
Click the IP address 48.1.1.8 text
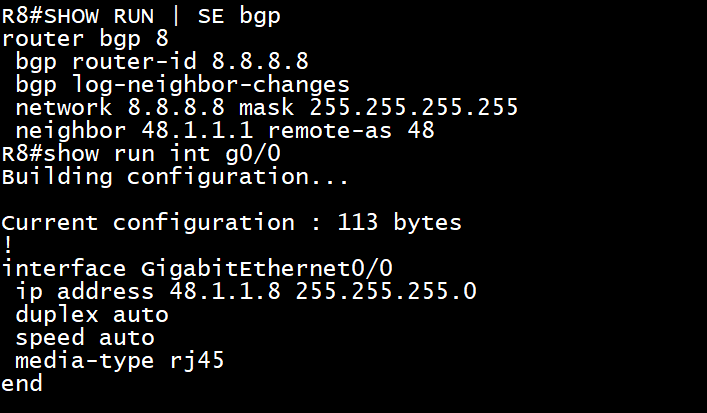point(225,291)
